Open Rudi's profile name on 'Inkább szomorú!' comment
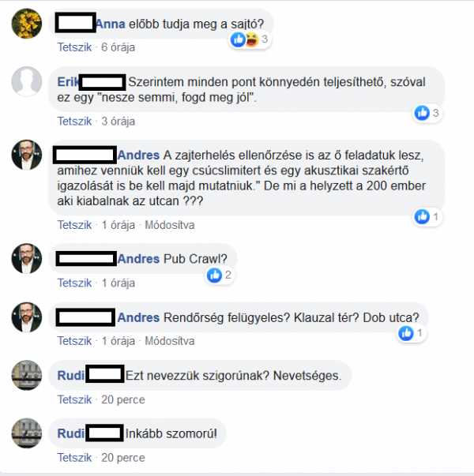Screen dimensions: 474x476 point(71,433)
